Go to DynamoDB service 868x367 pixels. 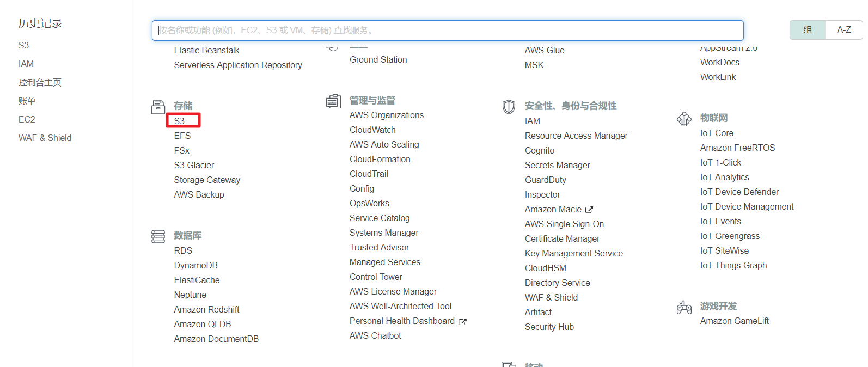pyautogui.click(x=195, y=266)
